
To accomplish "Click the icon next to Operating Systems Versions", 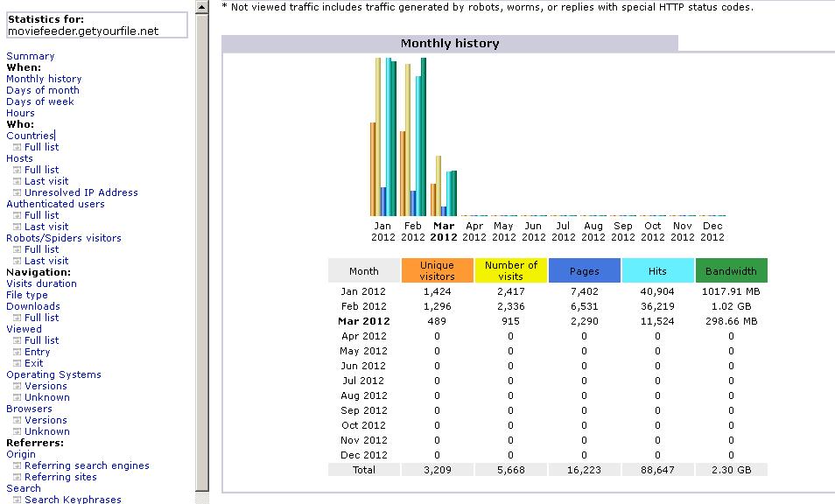I will tap(17, 386).
